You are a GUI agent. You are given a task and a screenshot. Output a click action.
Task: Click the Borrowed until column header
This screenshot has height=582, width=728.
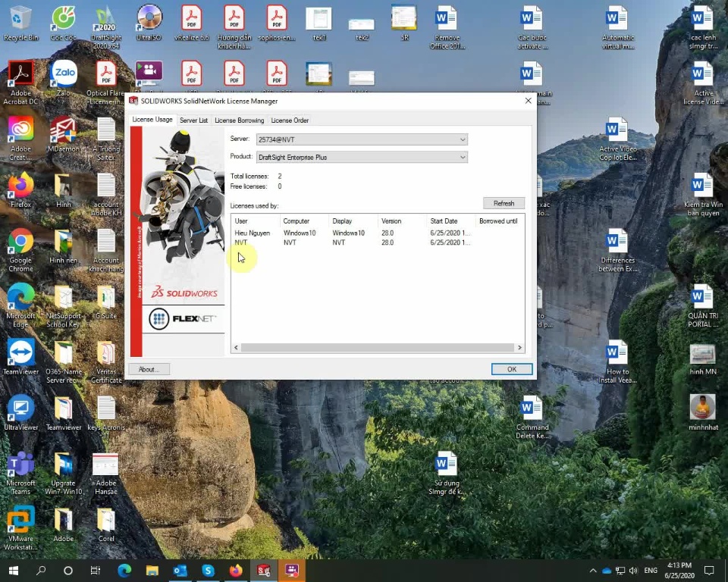[500, 221]
